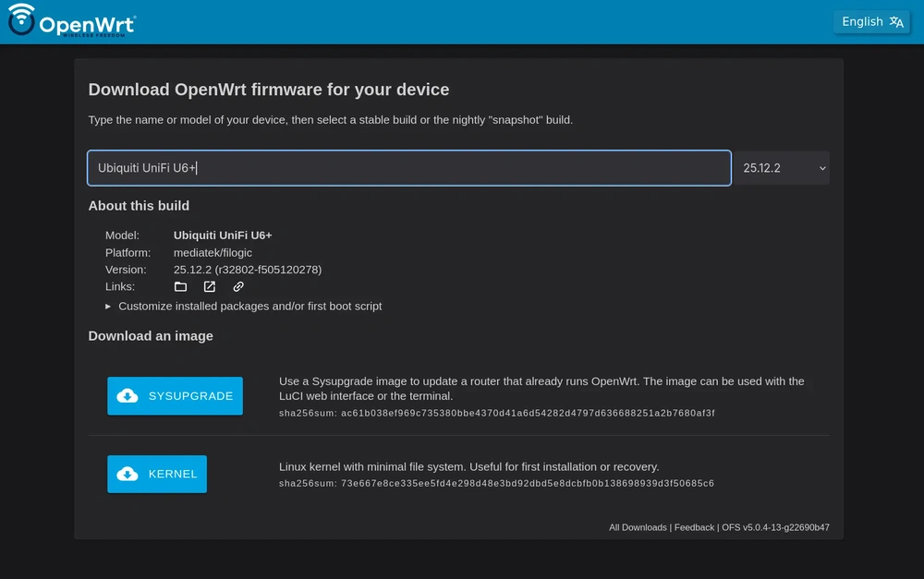
Task: Open the Feedback link
Action: click(x=694, y=528)
